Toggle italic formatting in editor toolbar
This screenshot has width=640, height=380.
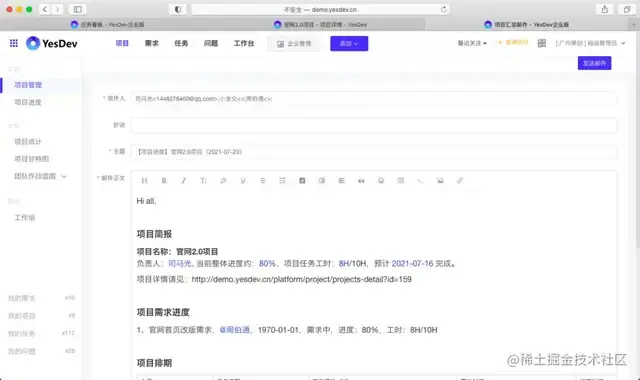184,180
